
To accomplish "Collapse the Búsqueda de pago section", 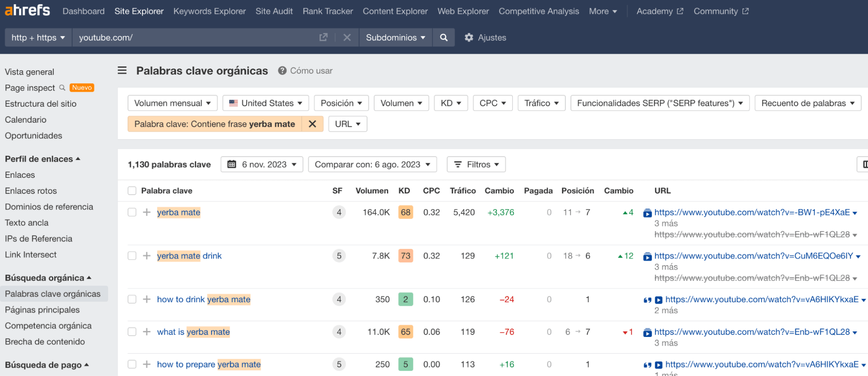I will coord(46,365).
